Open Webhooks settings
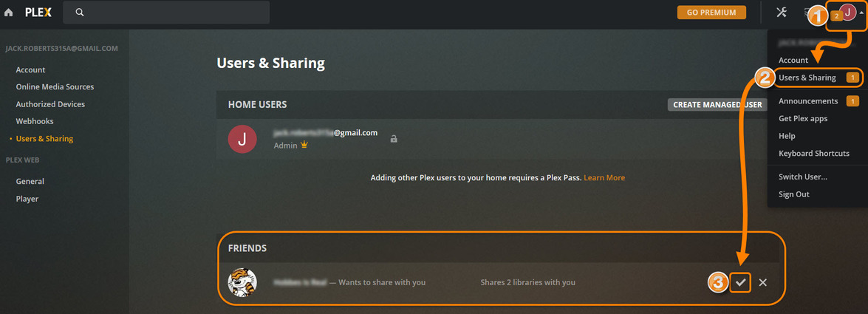Viewport: 868px width, 314px height. click(x=35, y=121)
